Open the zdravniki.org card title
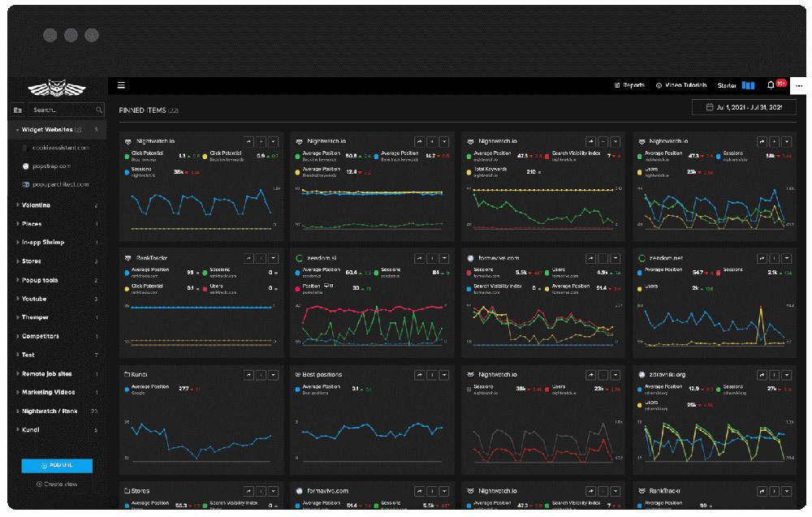 click(x=667, y=374)
